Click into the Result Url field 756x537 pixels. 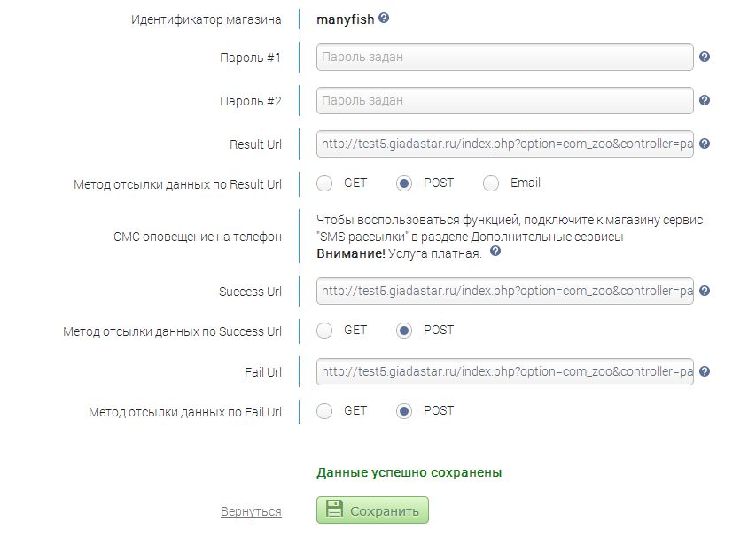coord(504,144)
